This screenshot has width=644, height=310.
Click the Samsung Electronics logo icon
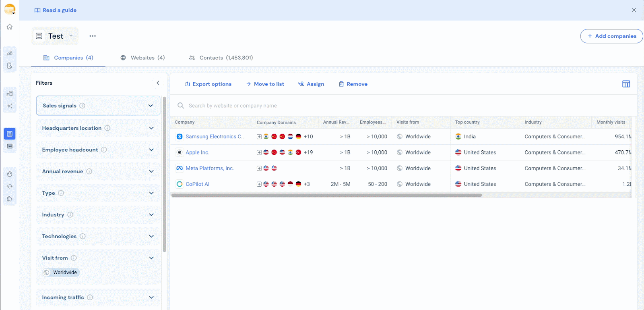point(180,137)
